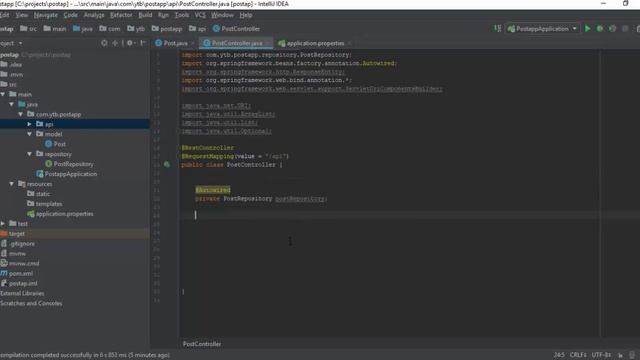This screenshot has height=360, width=640.
Task: Open the Help menu
Action: coord(246,15)
